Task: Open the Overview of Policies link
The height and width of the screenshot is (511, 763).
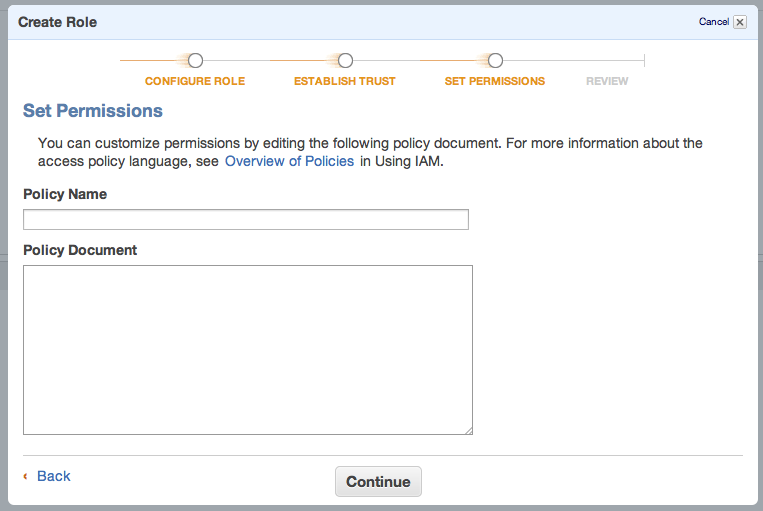Action: click(289, 161)
